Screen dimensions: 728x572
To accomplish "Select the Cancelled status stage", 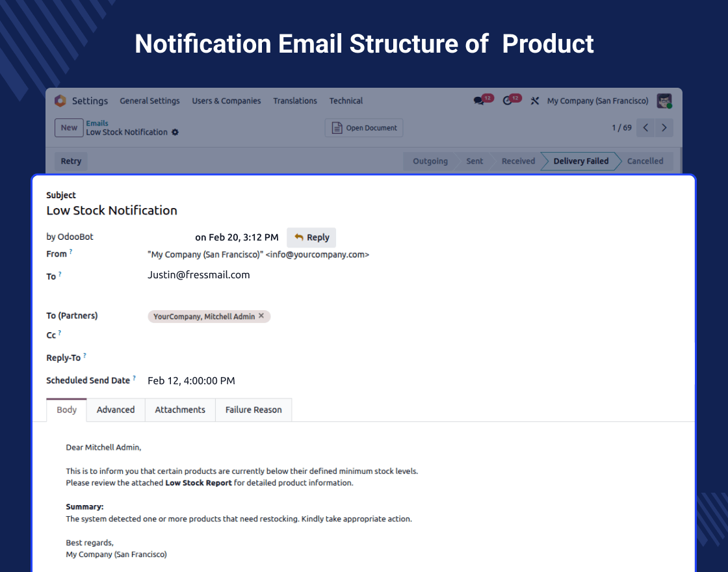I will (x=645, y=161).
